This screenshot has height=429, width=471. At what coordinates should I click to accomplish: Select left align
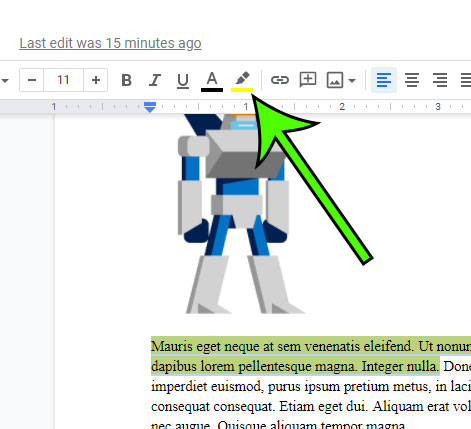click(384, 80)
